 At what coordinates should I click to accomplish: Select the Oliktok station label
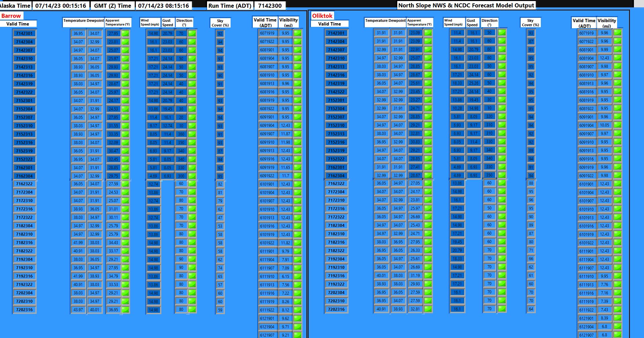tap(322, 16)
